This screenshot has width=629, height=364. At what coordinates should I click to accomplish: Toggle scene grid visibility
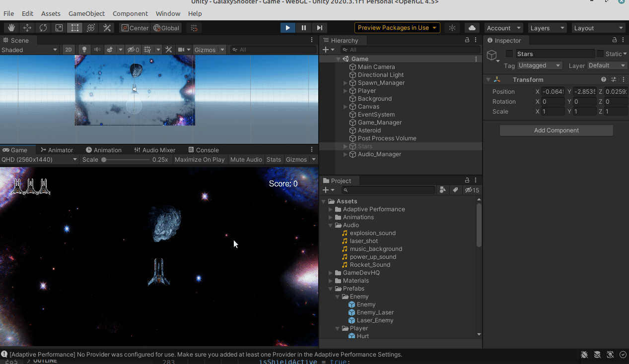click(147, 50)
